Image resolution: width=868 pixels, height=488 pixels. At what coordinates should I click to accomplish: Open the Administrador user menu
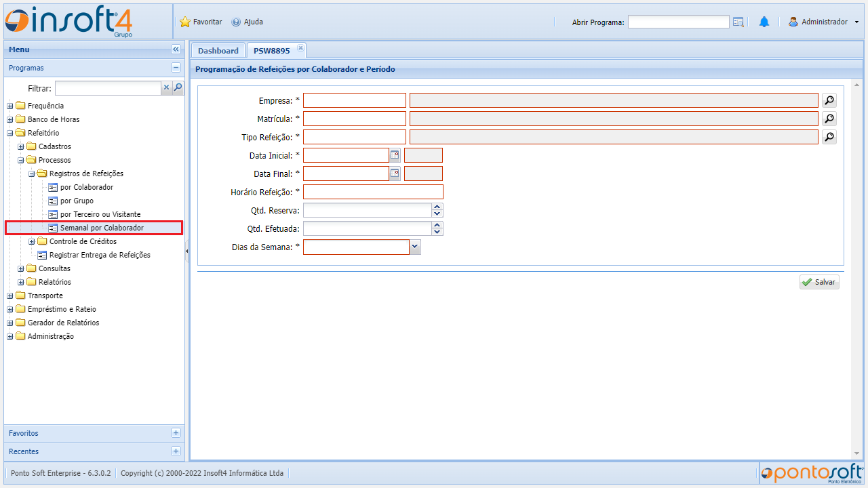(x=824, y=22)
